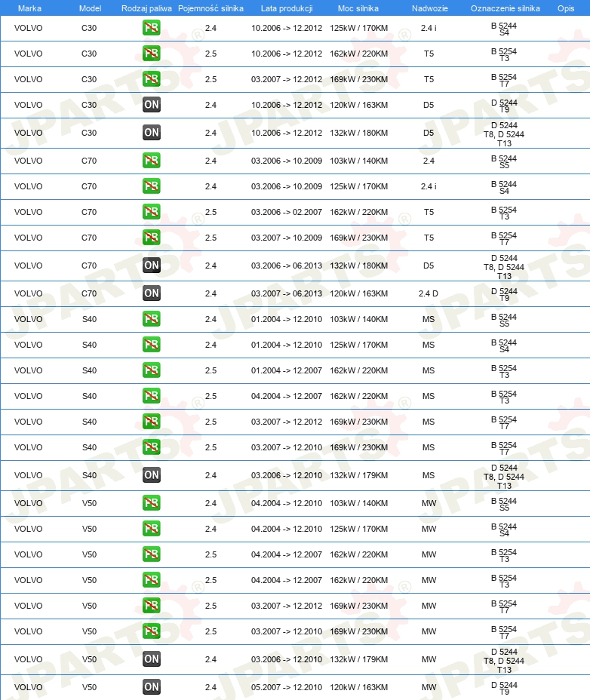Select the '05.2007 -> 12.2010' production years cell

coord(286,687)
